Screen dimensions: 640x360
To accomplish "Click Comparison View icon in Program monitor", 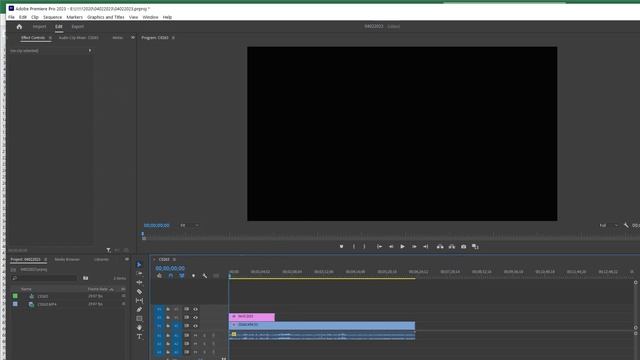I will click(x=476, y=247).
